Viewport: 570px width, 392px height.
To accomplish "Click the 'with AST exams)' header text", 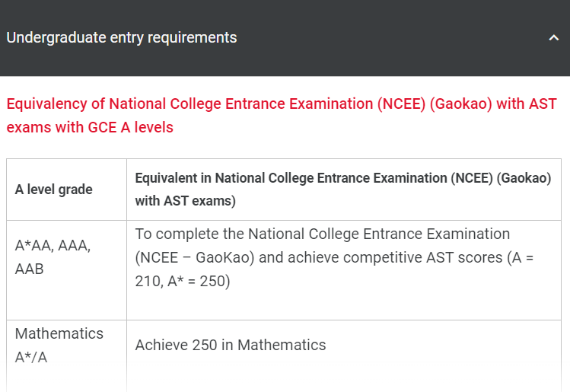I will 186,201.
